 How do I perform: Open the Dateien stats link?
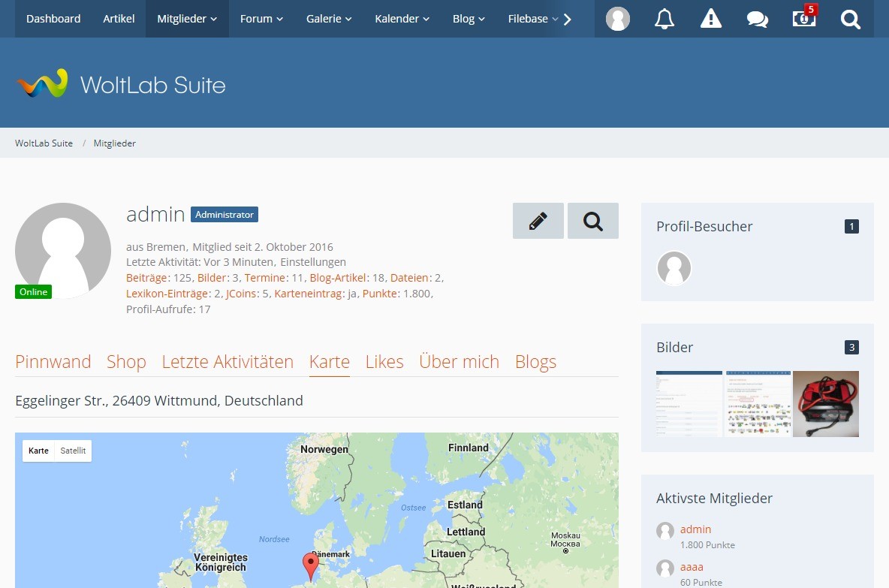pyautogui.click(x=409, y=278)
